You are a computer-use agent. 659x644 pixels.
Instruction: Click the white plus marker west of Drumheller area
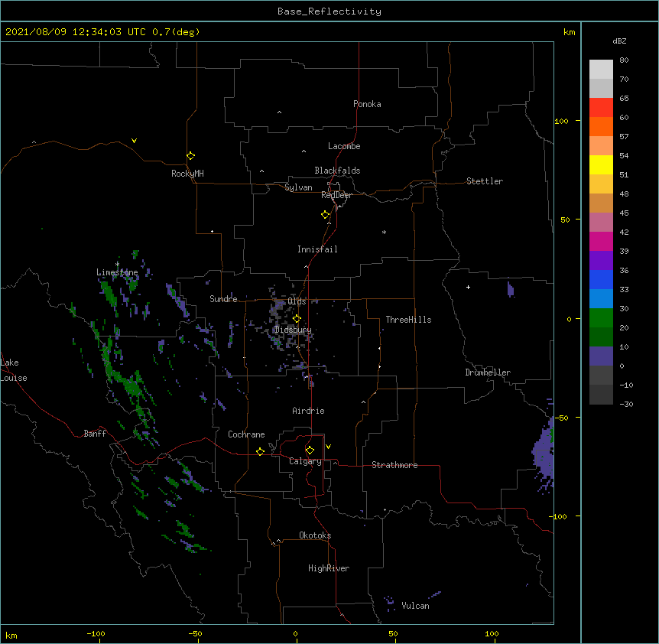click(x=468, y=287)
